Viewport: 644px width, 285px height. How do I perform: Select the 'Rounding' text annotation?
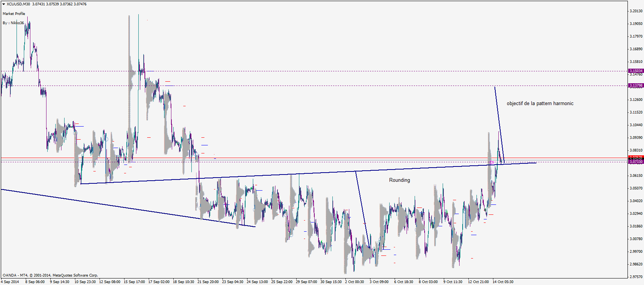point(400,180)
